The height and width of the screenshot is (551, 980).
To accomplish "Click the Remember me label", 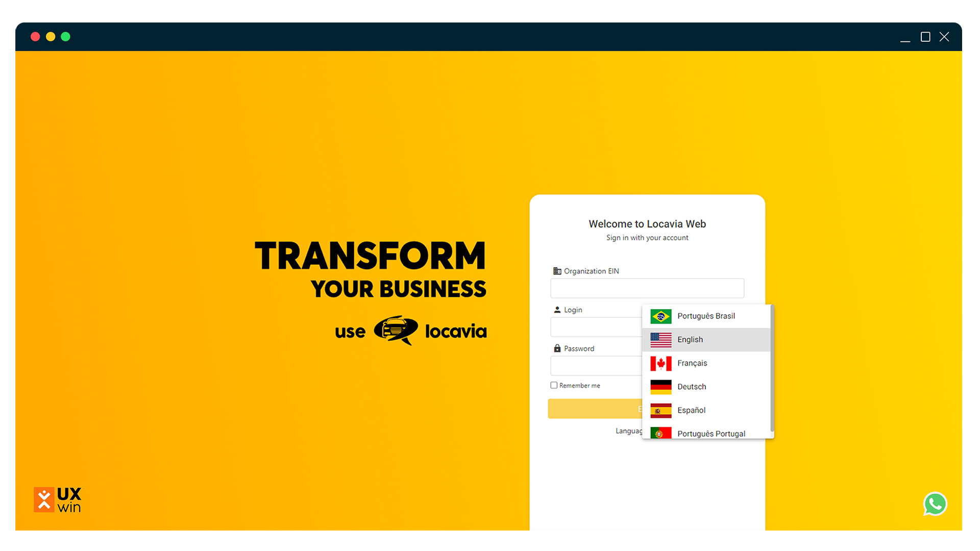I will (x=580, y=386).
